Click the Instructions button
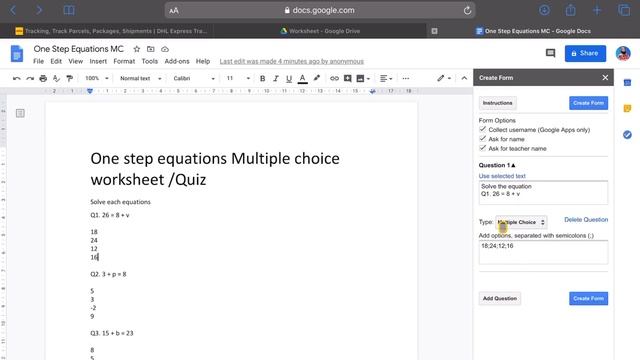640x360 pixels. pyautogui.click(x=497, y=103)
